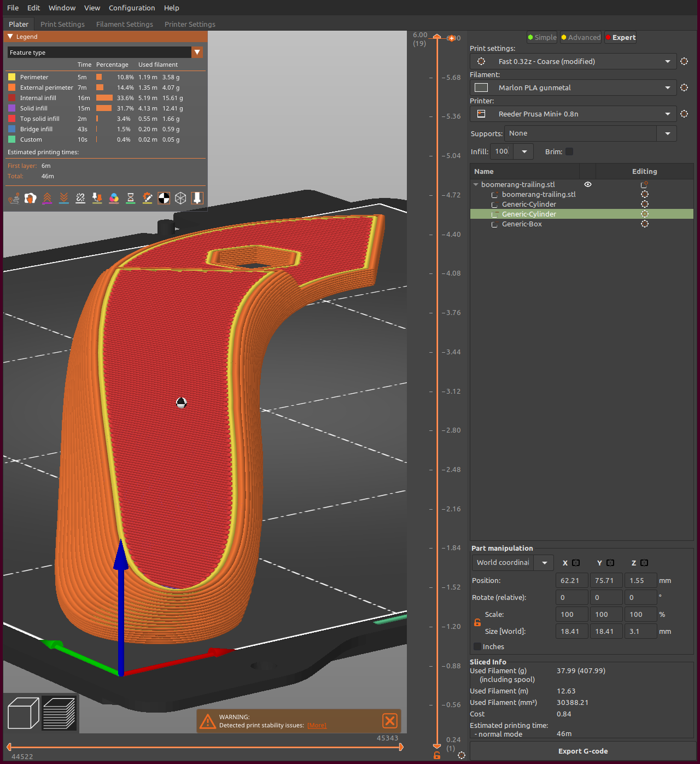Enable the Inches checkbox

point(477,646)
